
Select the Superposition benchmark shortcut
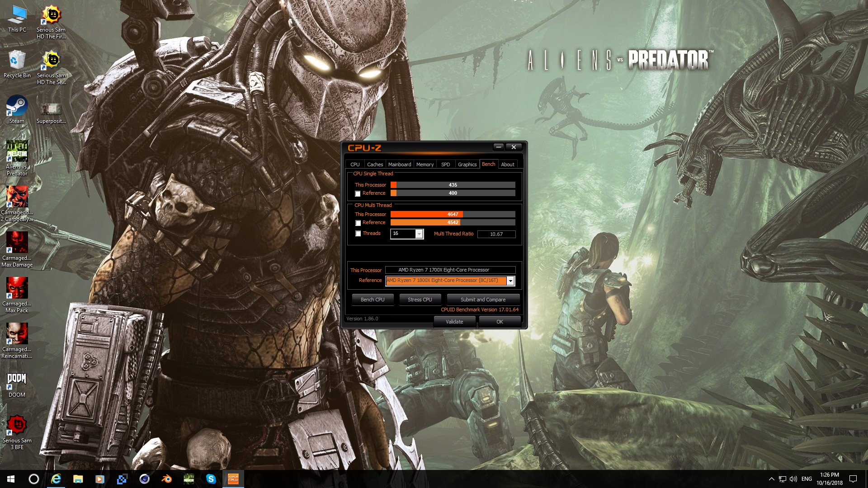[x=51, y=113]
